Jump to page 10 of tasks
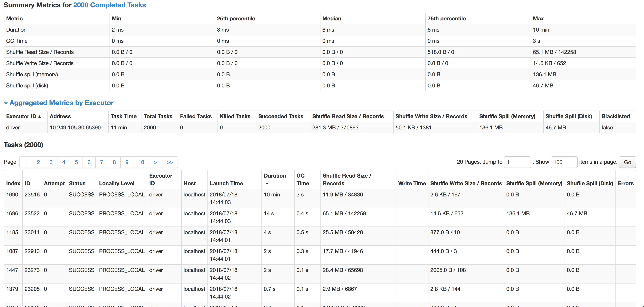 (x=141, y=162)
